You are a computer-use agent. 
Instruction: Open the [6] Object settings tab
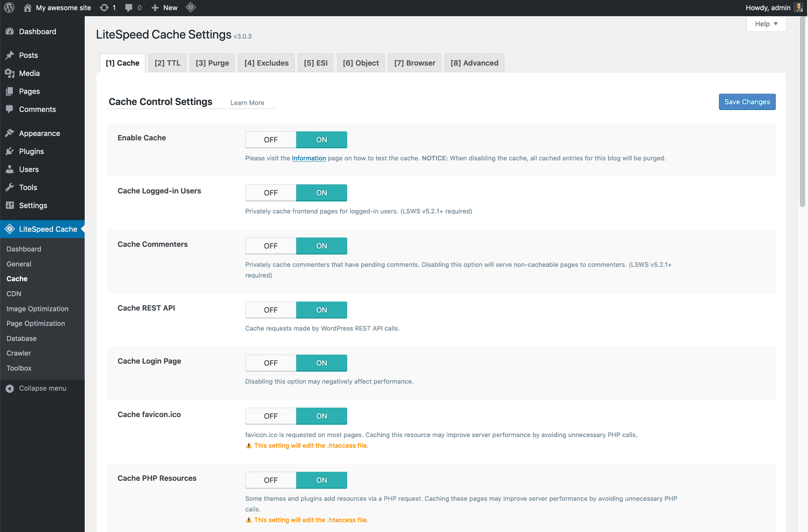(361, 63)
